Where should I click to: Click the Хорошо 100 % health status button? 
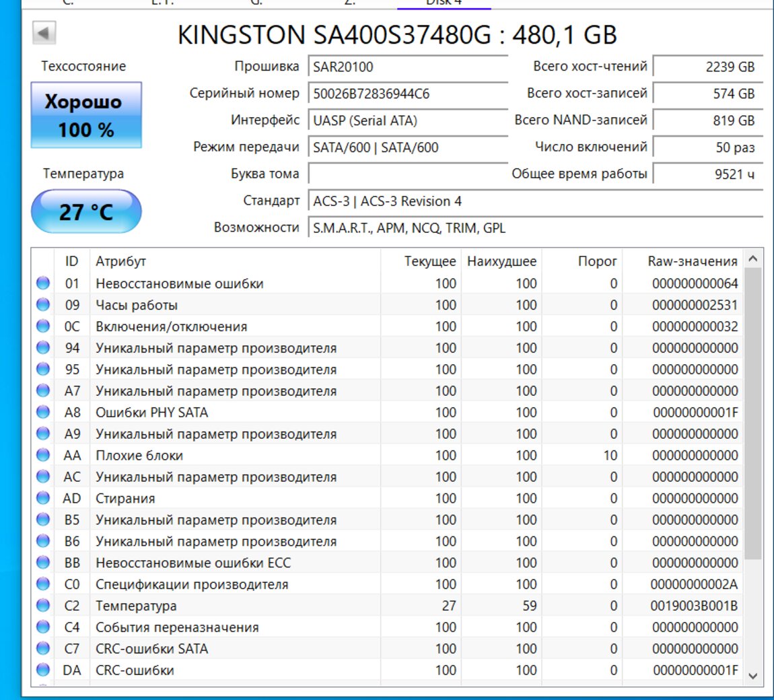pyautogui.click(x=86, y=115)
